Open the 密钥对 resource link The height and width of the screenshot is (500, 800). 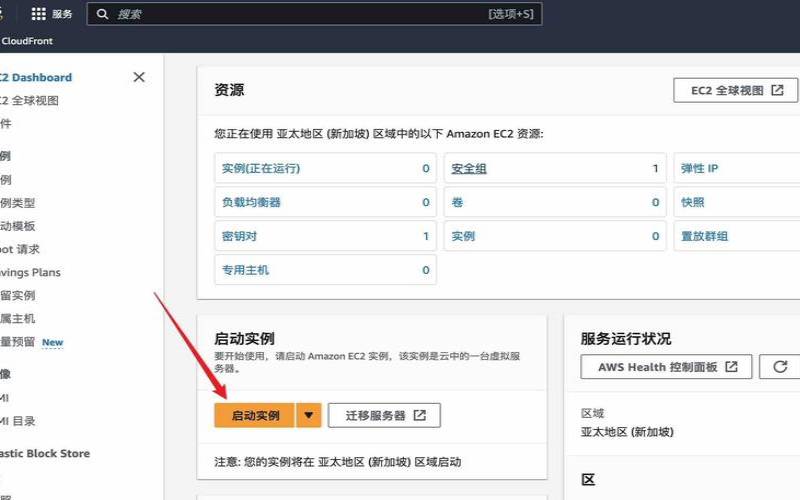[239, 237]
